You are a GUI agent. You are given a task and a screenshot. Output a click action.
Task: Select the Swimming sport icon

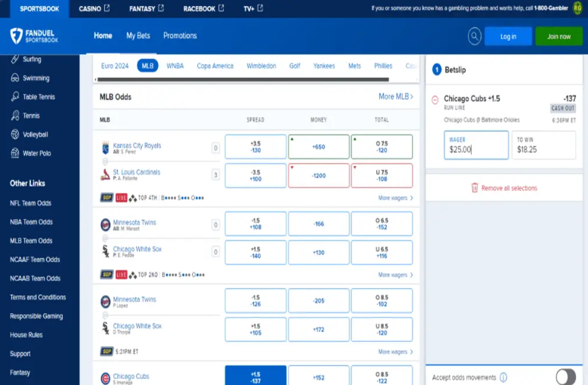[x=15, y=78]
